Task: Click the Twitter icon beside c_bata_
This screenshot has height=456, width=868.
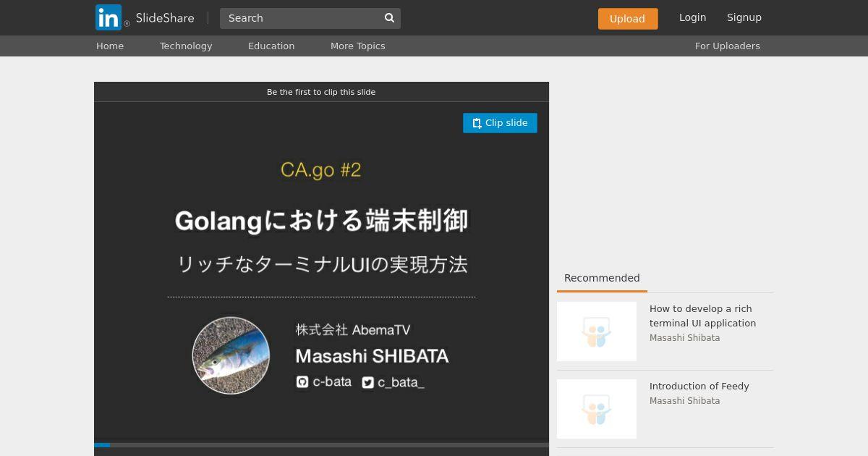Action: click(368, 382)
